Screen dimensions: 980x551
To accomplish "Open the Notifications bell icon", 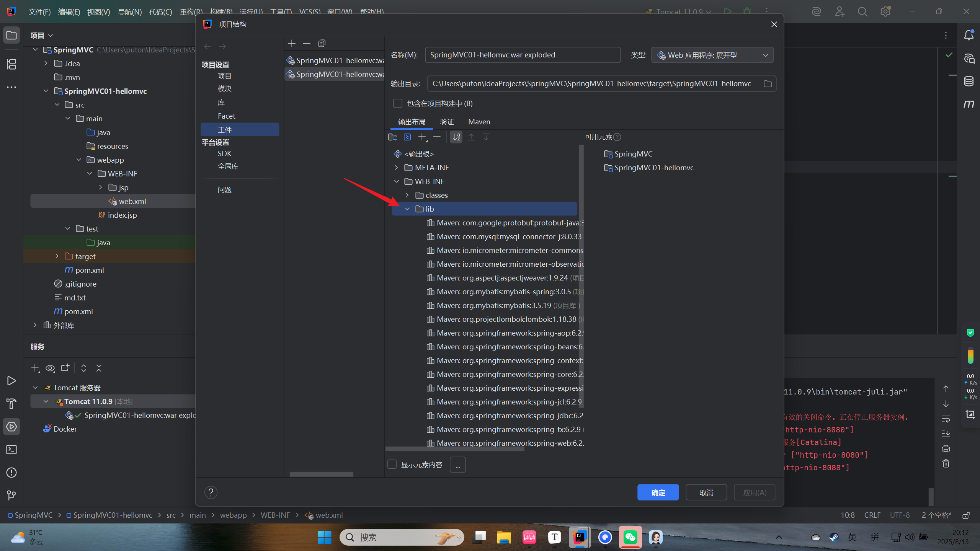I will [x=969, y=35].
